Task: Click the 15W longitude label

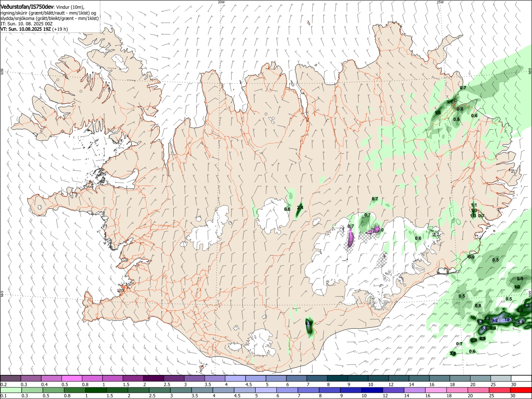Action: 440,2
